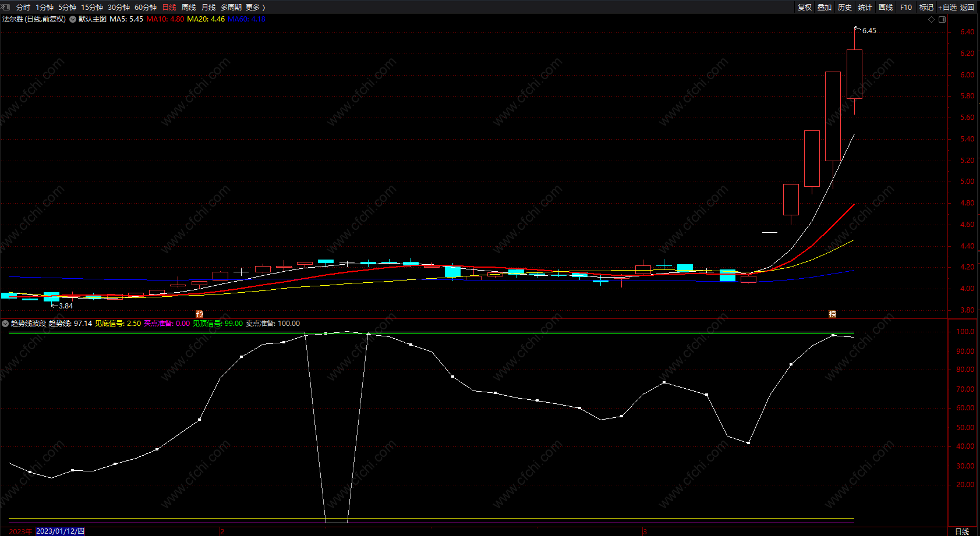Click the green 见顶信号: 99.00 legend
Image resolution: width=980 pixels, height=536 pixels.
(x=218, y=324)
